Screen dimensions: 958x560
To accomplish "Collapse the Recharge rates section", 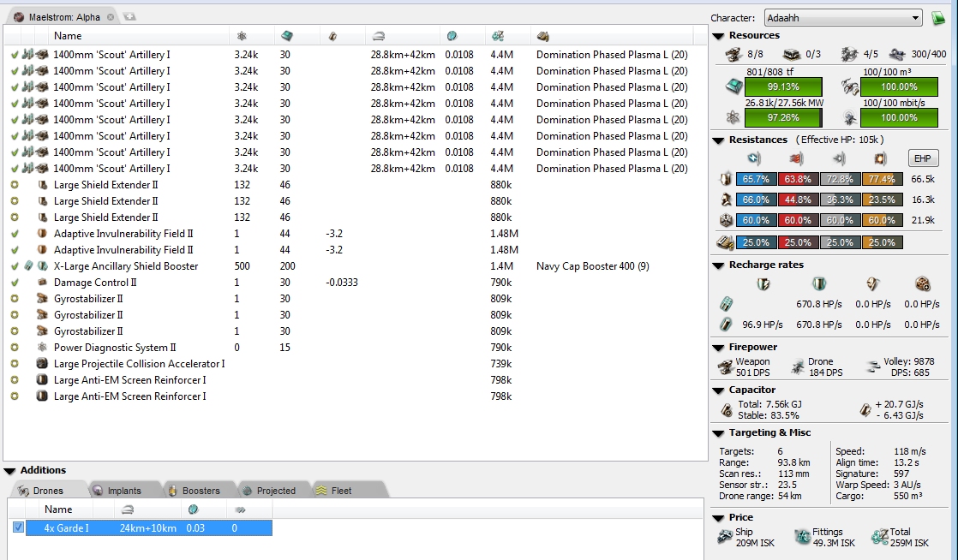I will (x=718, y=265).
